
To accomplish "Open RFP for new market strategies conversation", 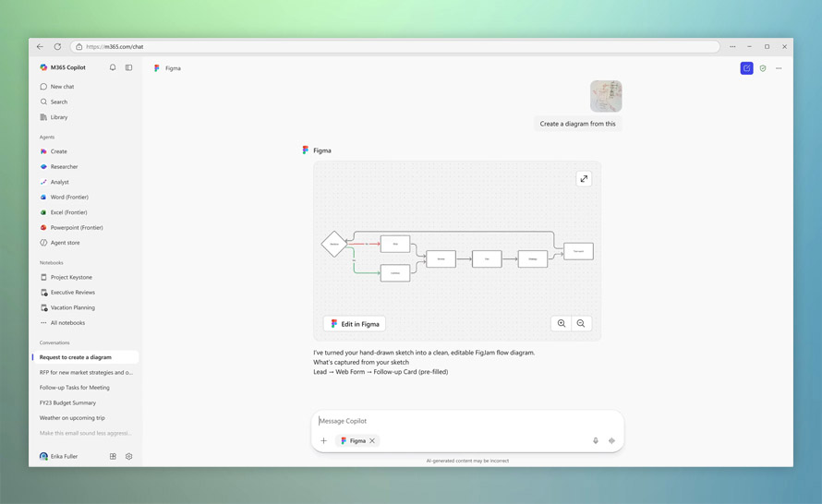I will [85, 373].
